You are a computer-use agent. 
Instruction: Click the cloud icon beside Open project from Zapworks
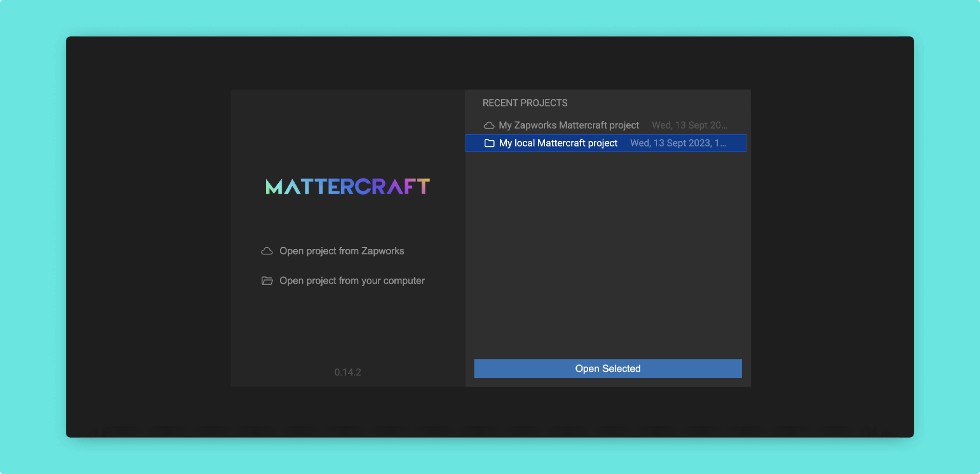click(267, 251)
